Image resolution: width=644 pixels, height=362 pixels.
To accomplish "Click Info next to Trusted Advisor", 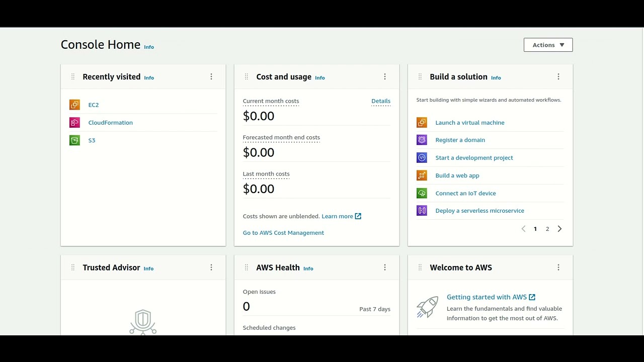I will 148,268.
